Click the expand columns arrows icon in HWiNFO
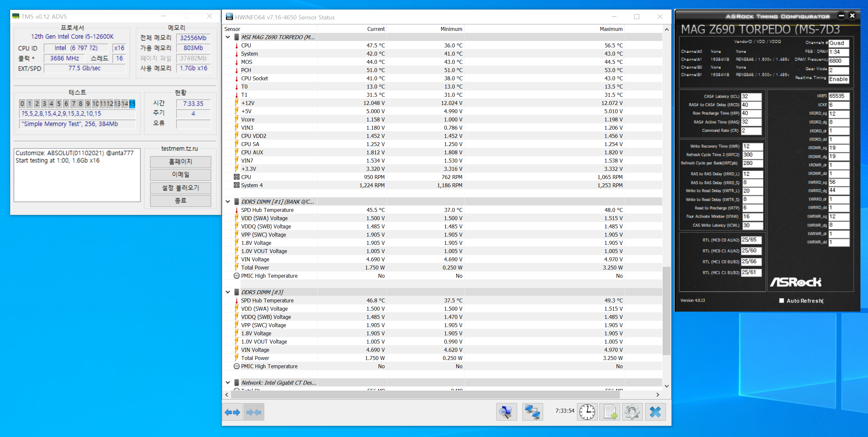 click(x=232, y=412)
